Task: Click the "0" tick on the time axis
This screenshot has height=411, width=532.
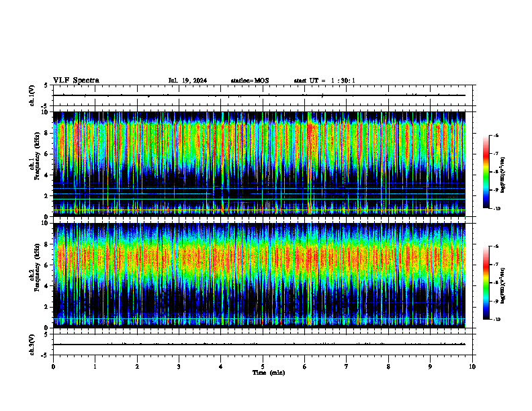Action: 53,367
